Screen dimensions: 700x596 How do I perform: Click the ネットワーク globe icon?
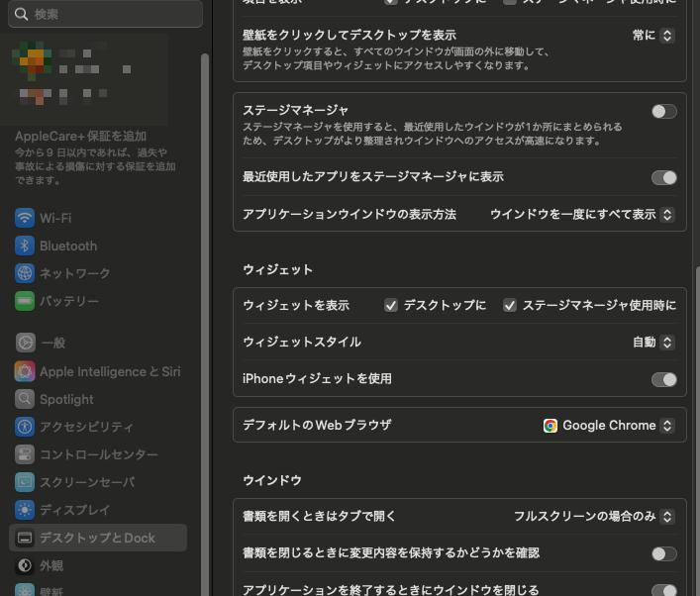[x=25, y=273]
